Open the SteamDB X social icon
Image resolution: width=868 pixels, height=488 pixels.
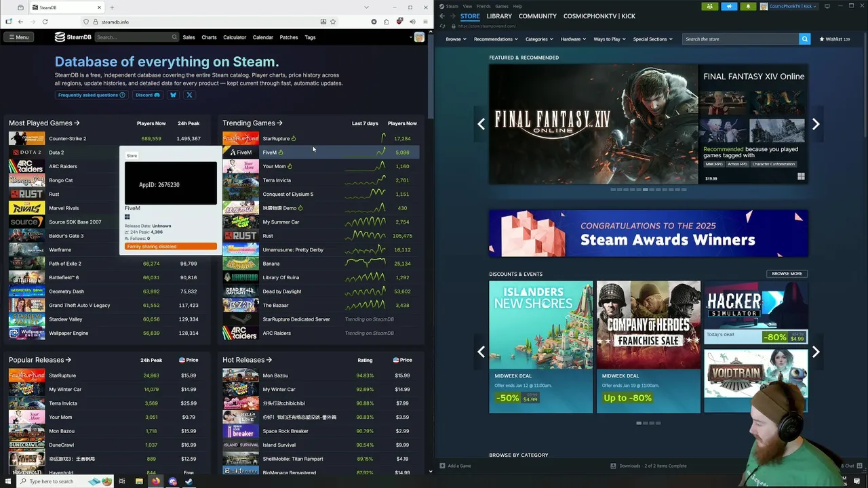pyautogui.click(x=189, y=95)
